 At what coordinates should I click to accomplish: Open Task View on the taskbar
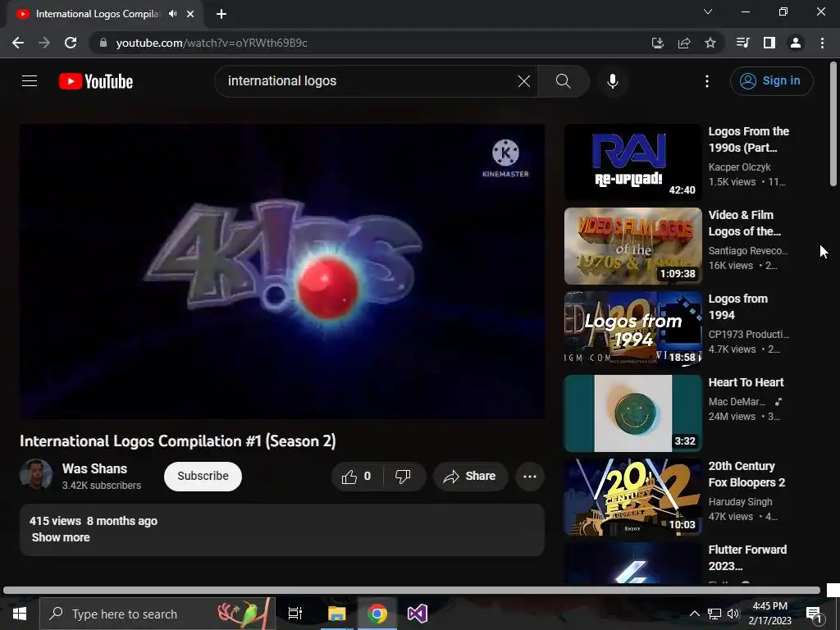coord(295,614)
